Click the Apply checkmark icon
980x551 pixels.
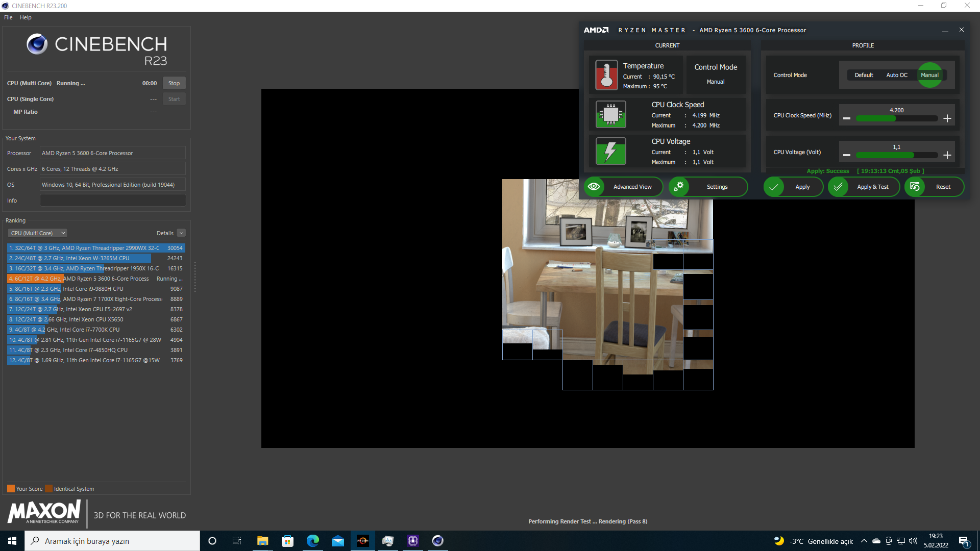pyautogui.click(x=774, y=187)
